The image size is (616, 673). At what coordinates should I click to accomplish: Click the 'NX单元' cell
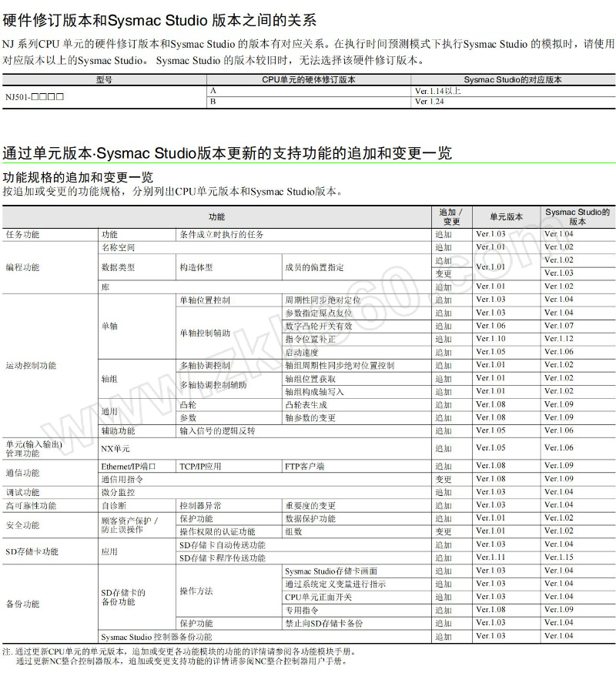(x=115, y=449)
